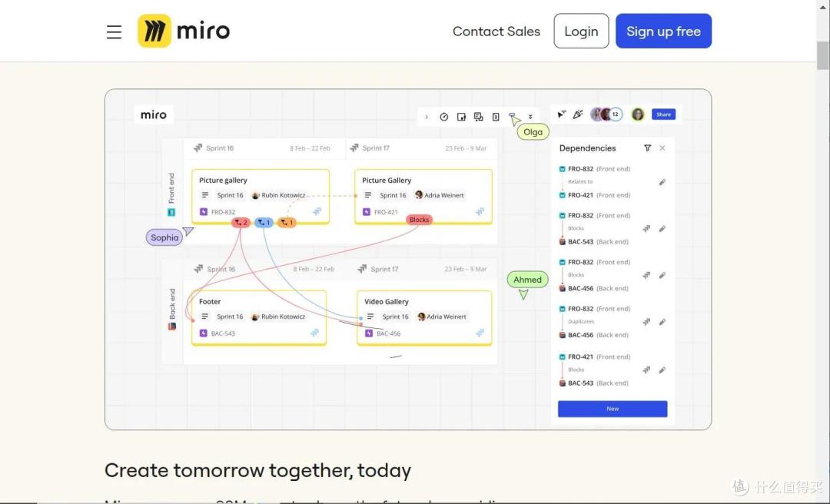Click the red Blocks label on FRO-421 card
Image resolution: width=830 pixels, height=504 pixels.
419,220
